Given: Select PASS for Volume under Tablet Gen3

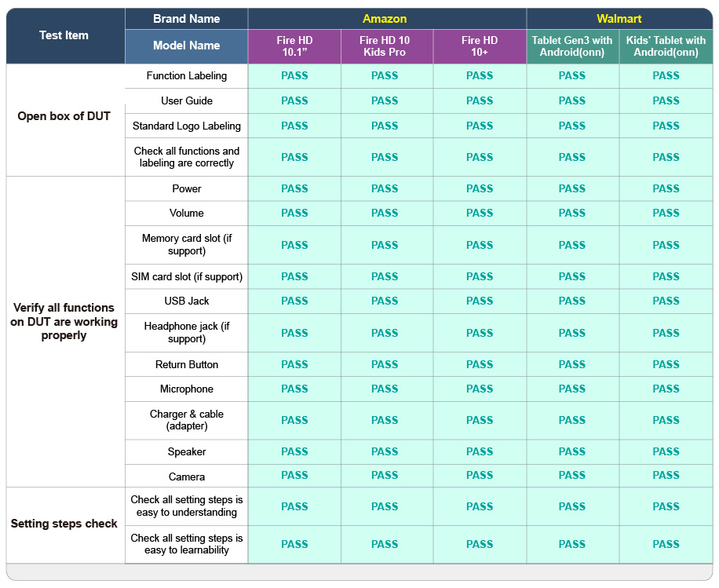Looking at the screenshot, I should pos(571,213).
